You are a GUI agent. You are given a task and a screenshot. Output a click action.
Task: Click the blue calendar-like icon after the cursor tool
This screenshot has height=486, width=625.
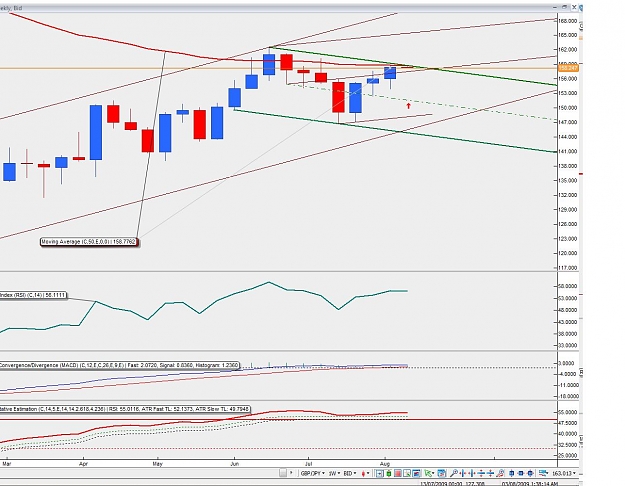click(442, 473)
